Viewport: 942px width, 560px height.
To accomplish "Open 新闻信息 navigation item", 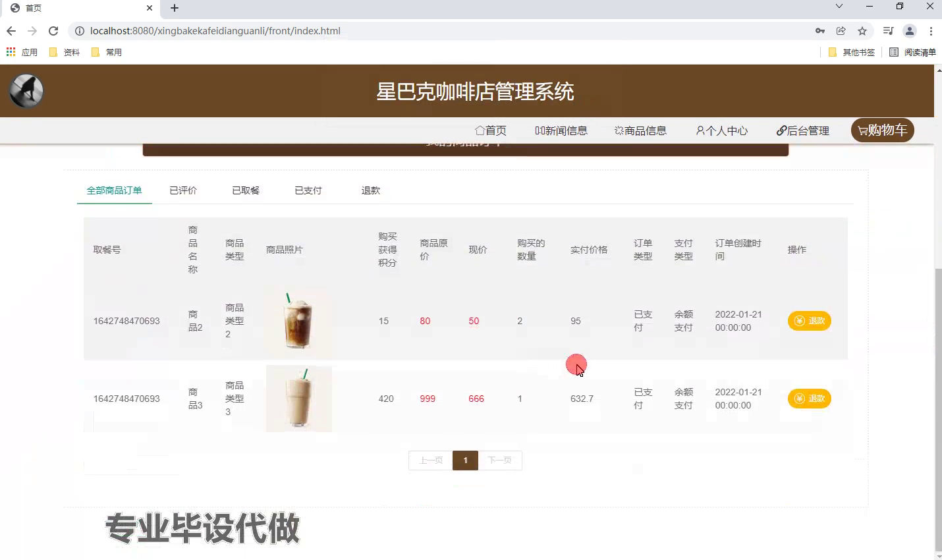I will pos(561,130).
